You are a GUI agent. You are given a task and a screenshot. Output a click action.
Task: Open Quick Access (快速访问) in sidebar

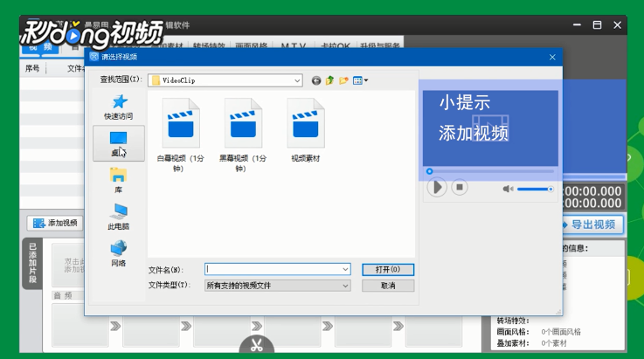point(119,107)
